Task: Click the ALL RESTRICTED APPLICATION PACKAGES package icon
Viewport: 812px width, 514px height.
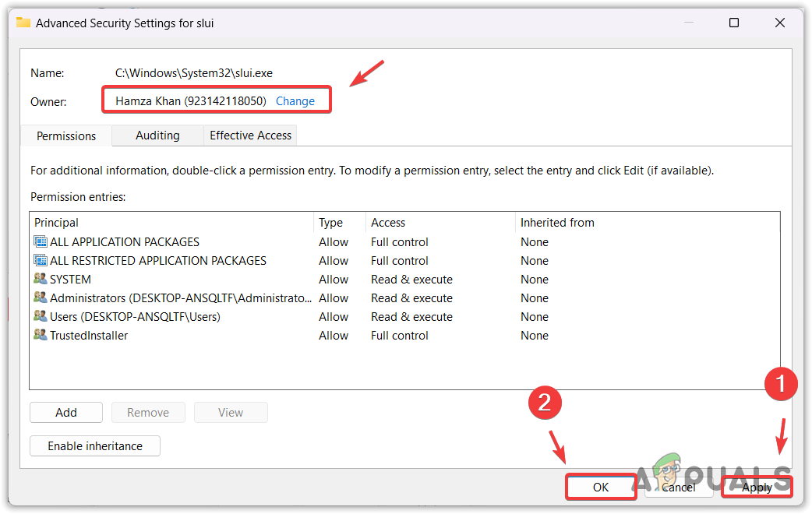Action: click(40, 260)
